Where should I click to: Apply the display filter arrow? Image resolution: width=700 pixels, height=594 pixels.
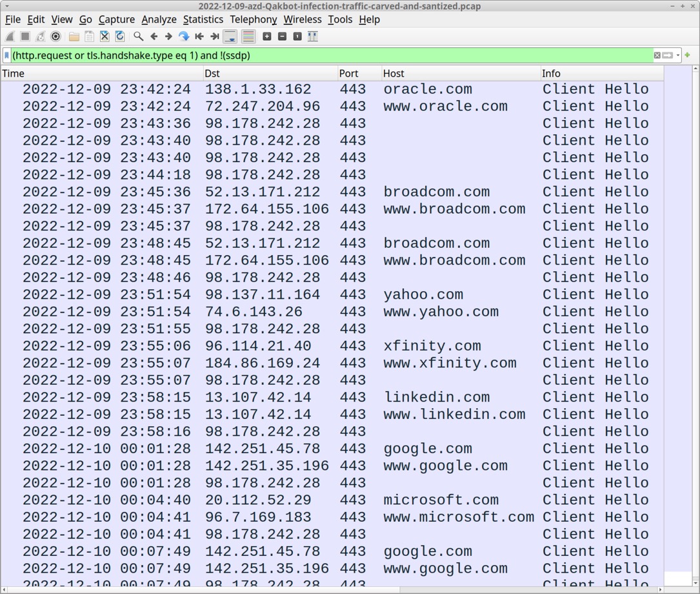pos(667,56)
